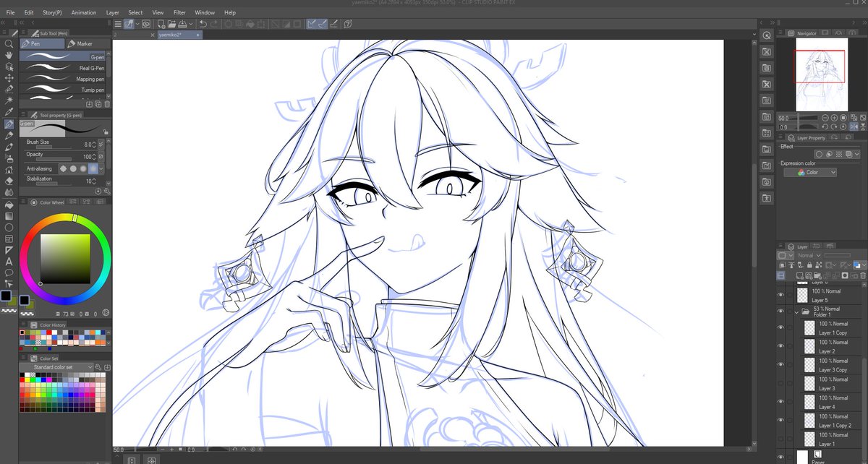The height and width of the screenshot is (464, 868).
Task: Click the Navigator canvas thumbnail
Action: click(821, 74)
